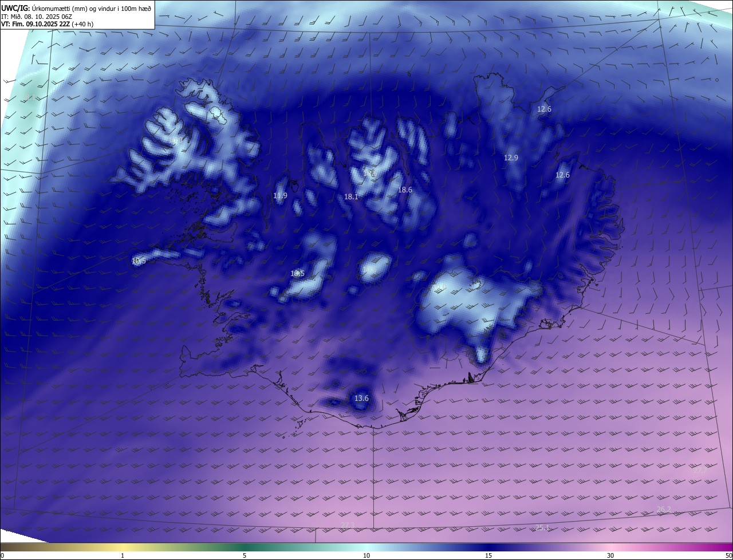
Task: Click the 11.9 value label on the map
Action: point(280,196)
